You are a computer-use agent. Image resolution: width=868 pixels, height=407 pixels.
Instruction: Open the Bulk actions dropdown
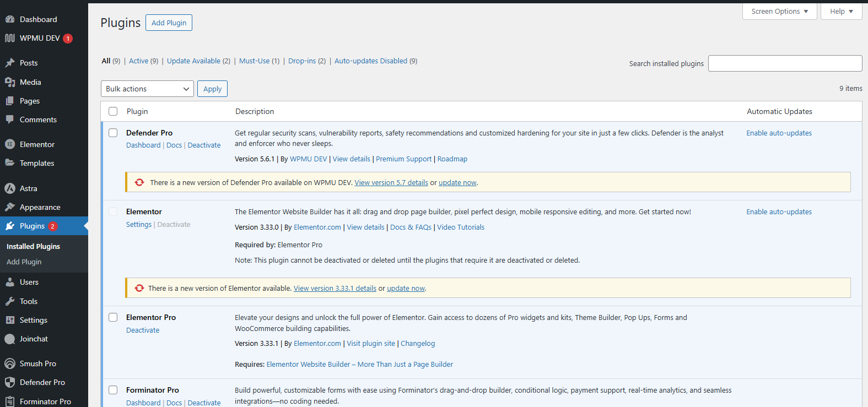(147, 89)
